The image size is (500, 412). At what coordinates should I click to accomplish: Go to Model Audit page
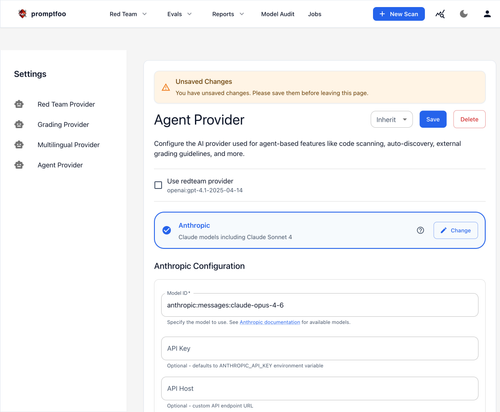tap(277, 14)
